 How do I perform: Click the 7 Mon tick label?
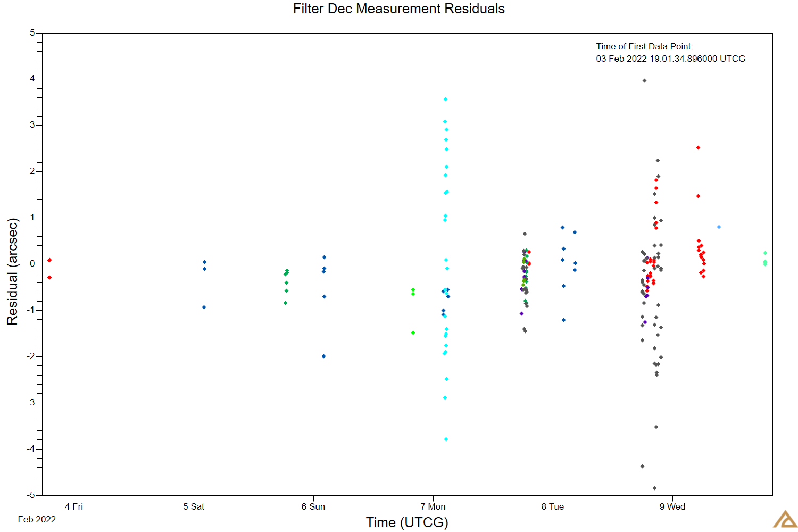434,507
